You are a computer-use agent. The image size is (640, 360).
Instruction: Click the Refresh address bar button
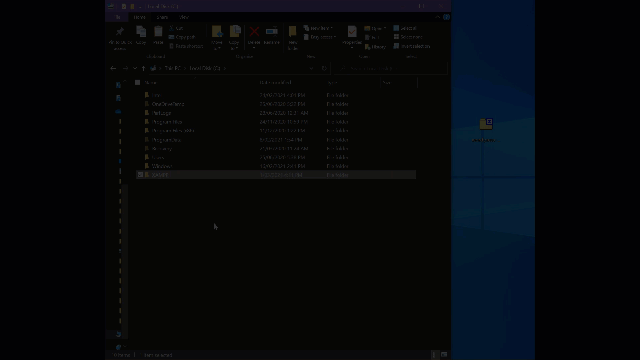point(324,68)
